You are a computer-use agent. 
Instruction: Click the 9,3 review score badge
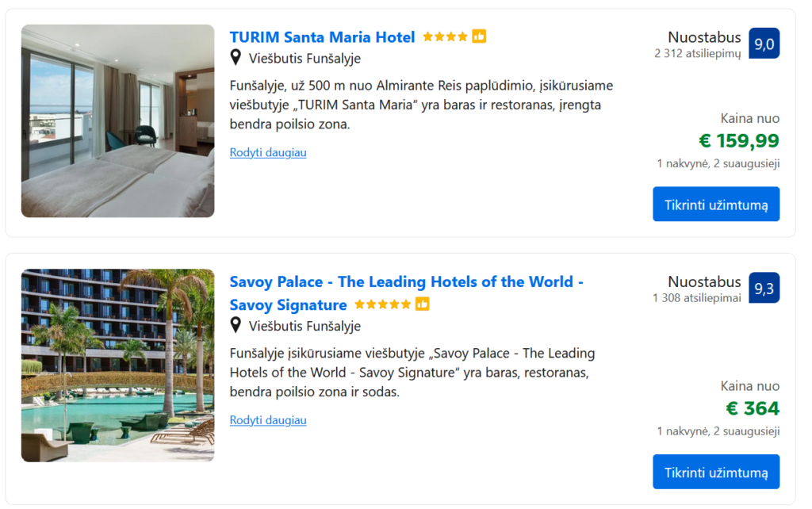[x=764, y=288]
